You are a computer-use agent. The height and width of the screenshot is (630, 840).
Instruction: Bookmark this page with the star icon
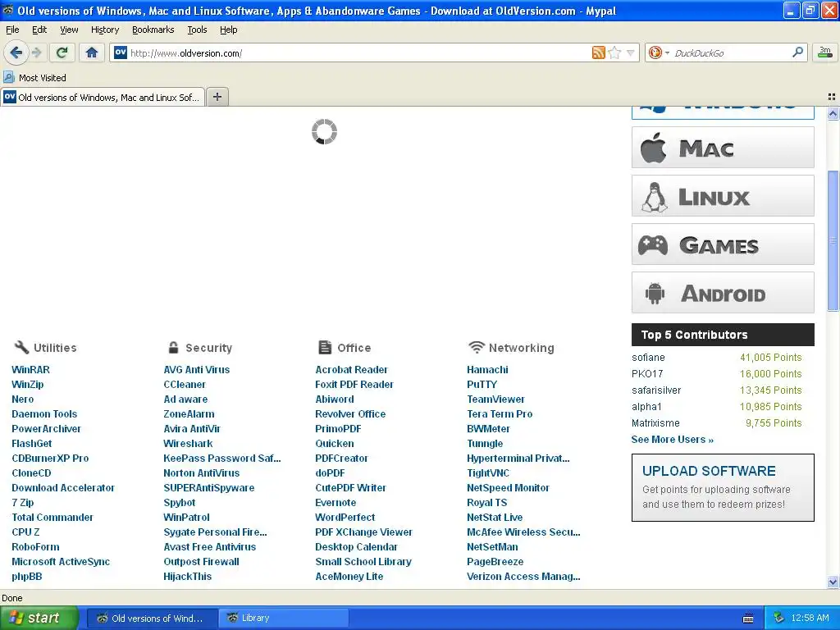click(615, 52)
